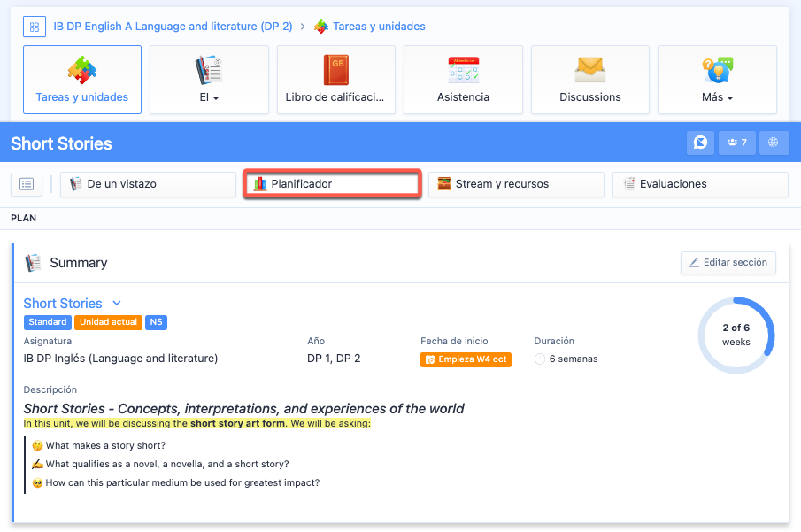The image size is (801, 532).
Task: Open IB DP English A breadcrumb link
Action: point(173,27)
